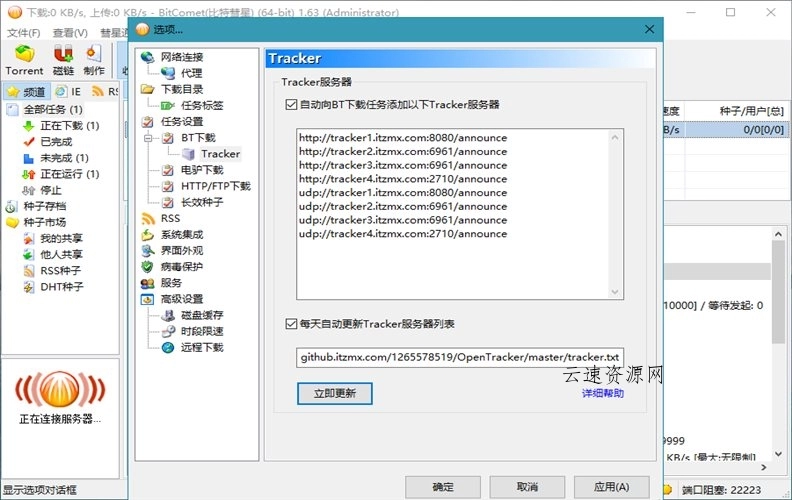Open system integration settings icon
Viewport: 792px width, 500px height.
(x=147, y=235)
